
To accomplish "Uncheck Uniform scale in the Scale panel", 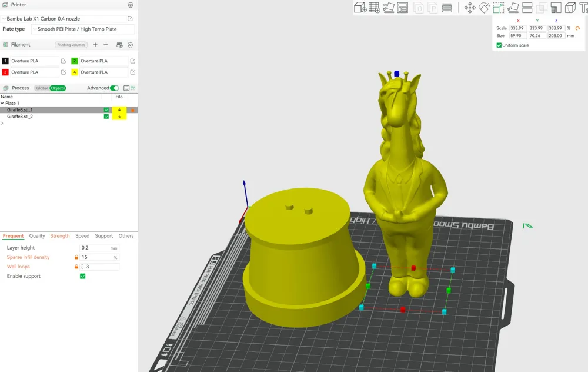I will [x=499, y=45].
